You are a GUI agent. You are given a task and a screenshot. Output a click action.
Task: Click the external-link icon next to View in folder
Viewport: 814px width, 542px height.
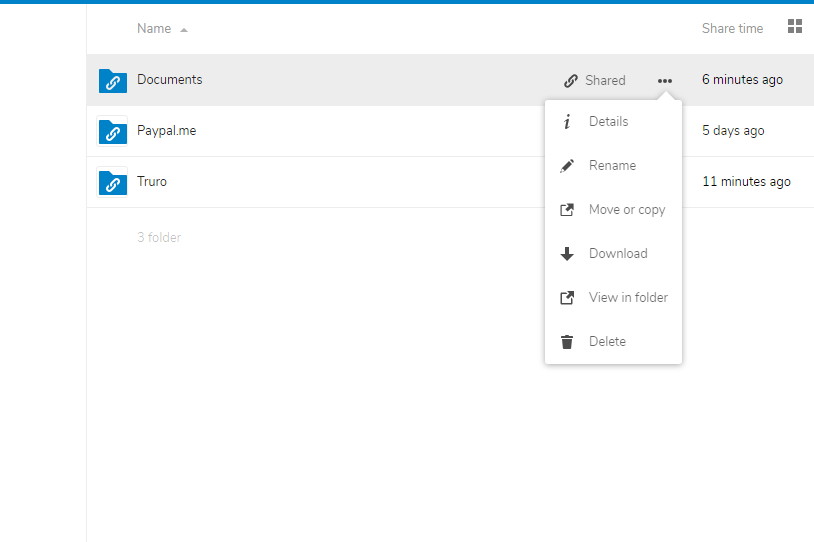(567, 297)
